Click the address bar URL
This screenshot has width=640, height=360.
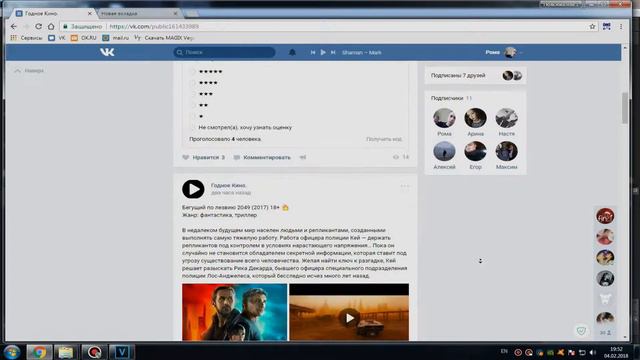click(154, 26)
